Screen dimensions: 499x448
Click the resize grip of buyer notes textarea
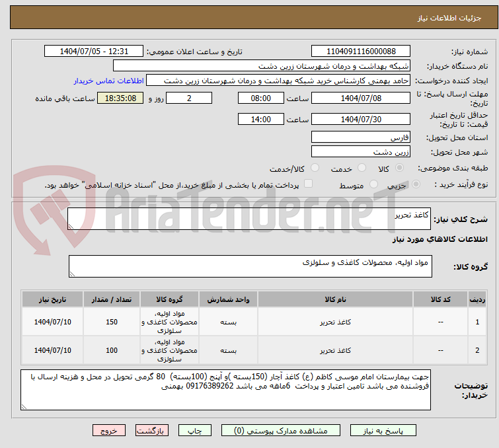coord(24,406)
